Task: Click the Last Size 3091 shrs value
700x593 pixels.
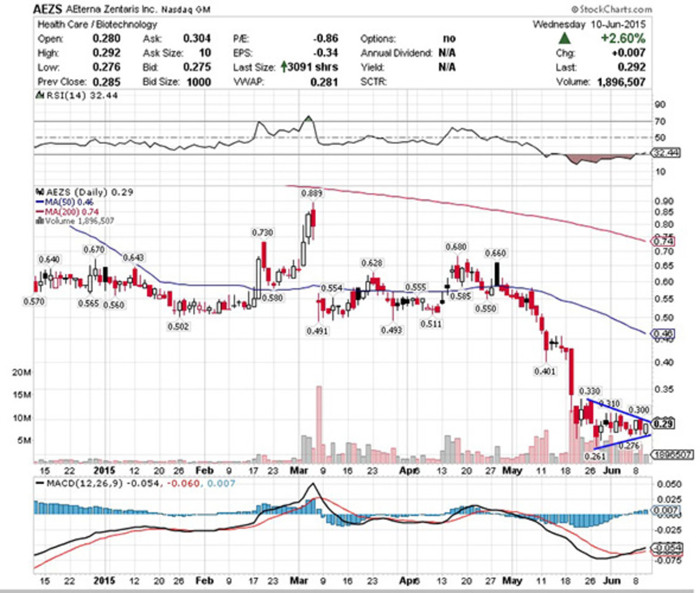Action: (x=309, y=68)
